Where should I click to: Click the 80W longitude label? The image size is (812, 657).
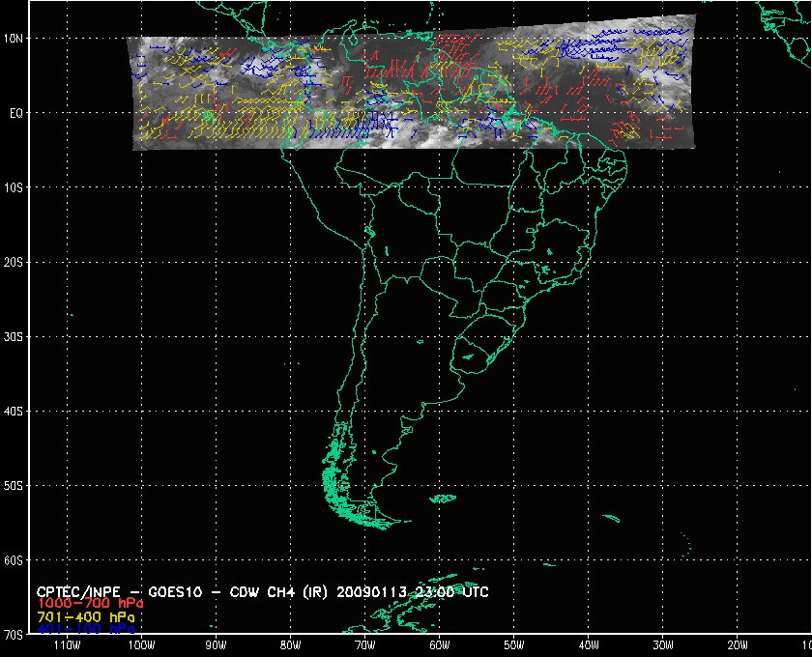point(291,645)
